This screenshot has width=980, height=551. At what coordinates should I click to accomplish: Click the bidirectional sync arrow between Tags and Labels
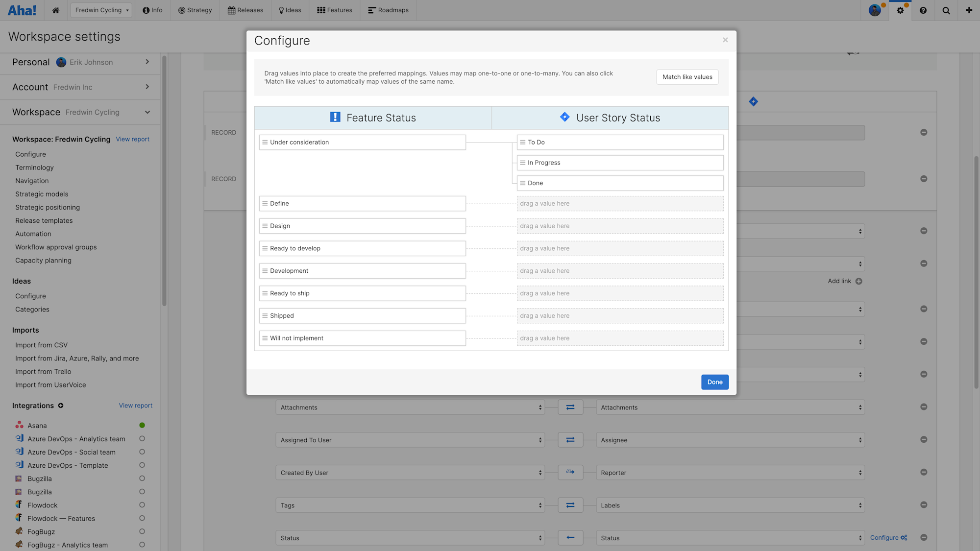point(570,505)
